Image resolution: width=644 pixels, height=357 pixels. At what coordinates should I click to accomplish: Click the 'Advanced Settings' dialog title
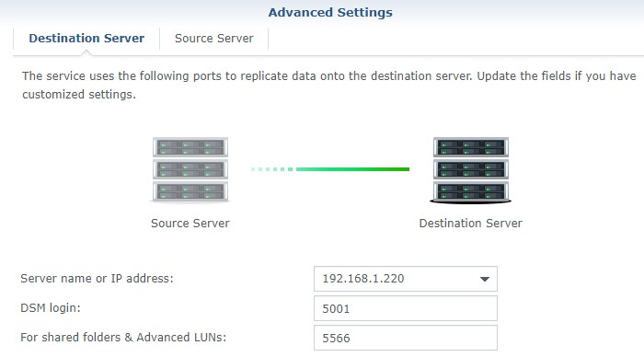[x=330, y=12]
